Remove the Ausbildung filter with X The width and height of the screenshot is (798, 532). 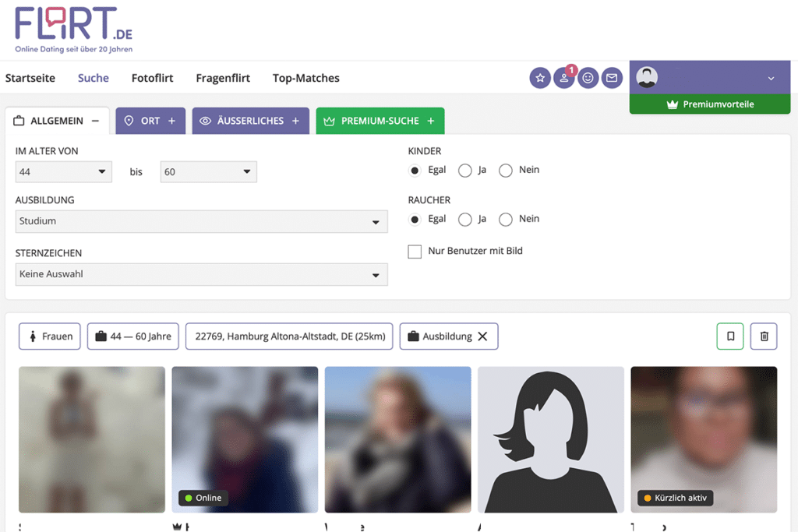[x=482, y=336]
